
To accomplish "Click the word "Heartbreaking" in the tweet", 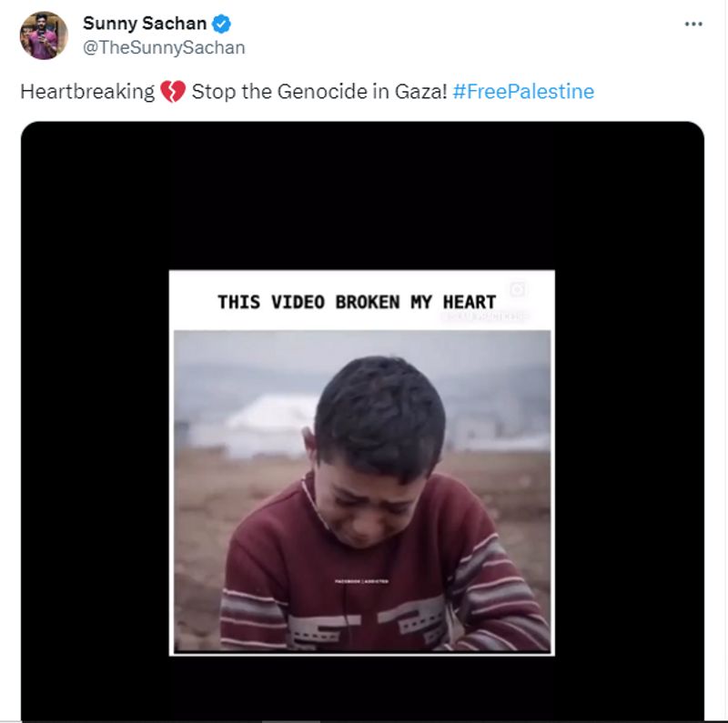I will click(x=87, y=92).
